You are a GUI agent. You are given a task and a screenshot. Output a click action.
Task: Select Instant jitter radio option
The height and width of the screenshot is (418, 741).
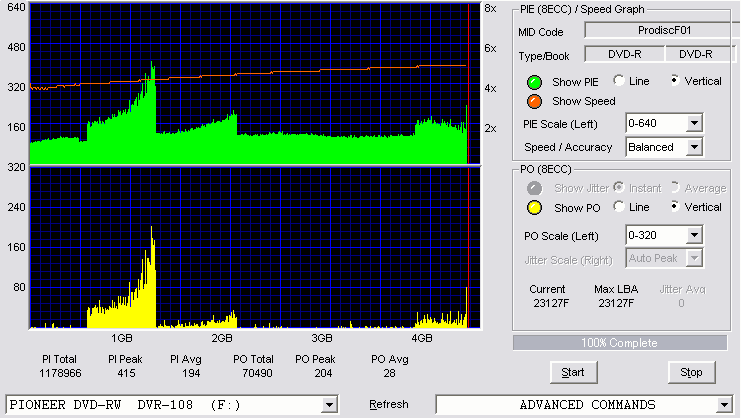pyautogui.click(x=619, y=188)
